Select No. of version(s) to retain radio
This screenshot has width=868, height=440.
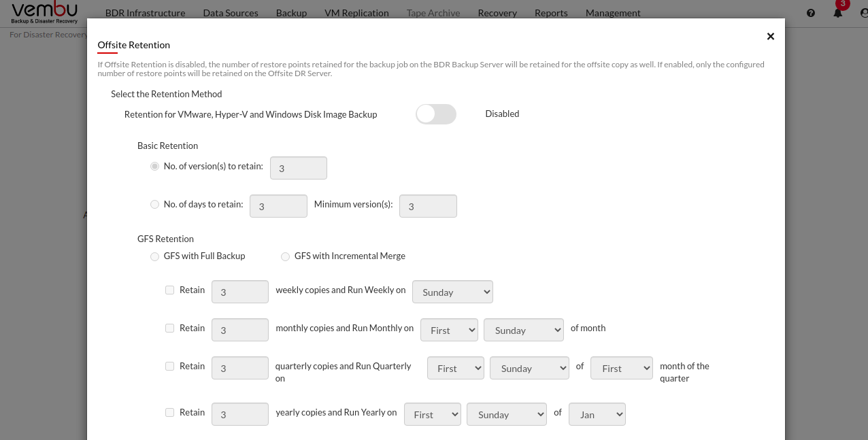tap(155, 166)
